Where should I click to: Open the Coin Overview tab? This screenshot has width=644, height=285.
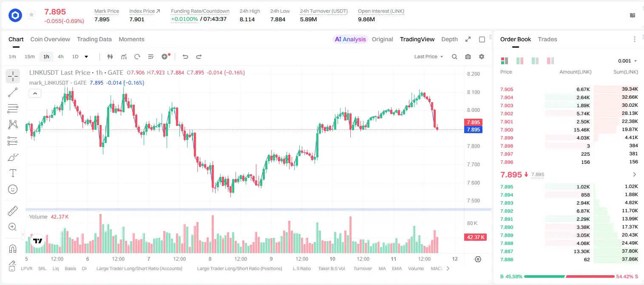50,39
